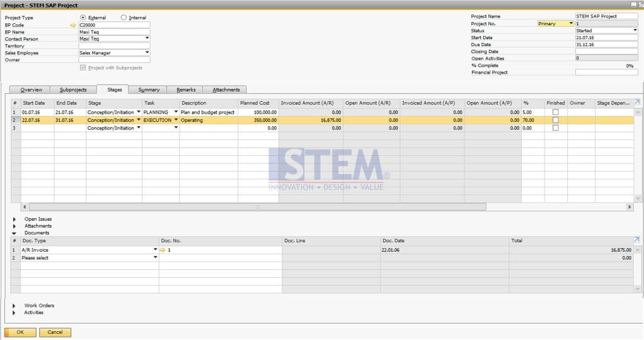644x340 pixels.
Task: Check Finished for stage row 3
Action: 555,128
